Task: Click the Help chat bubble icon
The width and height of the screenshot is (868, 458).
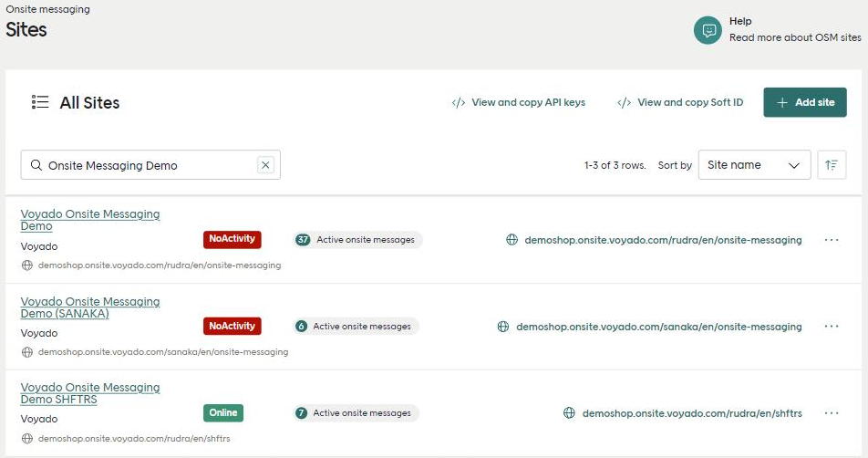Action: (x=708, y=30)
